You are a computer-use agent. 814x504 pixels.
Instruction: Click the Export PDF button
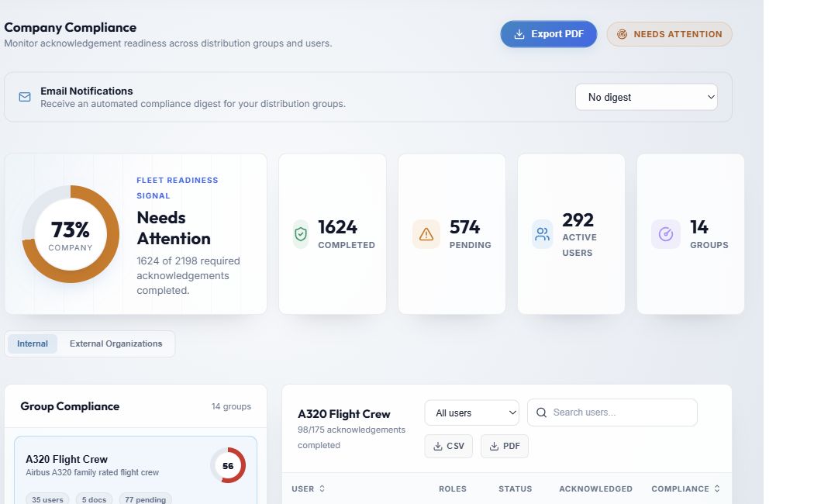[548, 34]
